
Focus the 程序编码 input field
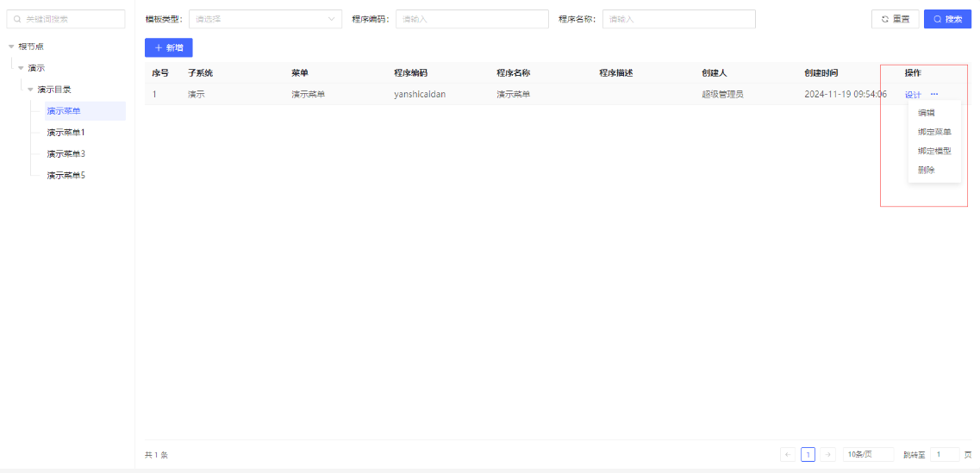click(x=471, y=19)
